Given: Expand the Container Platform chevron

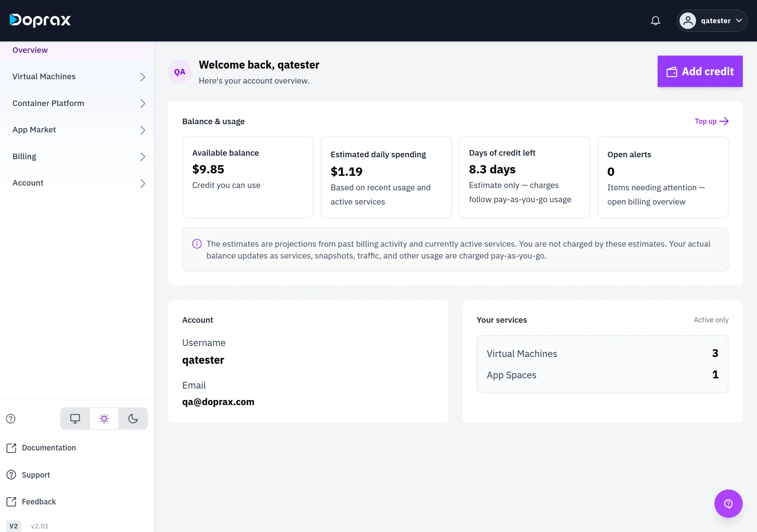Looking at the screenshot, I should (x=143, y=104).
